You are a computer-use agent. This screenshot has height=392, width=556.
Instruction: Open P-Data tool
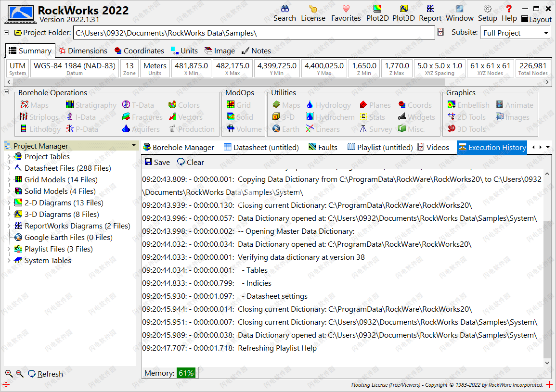click(81, 129)
